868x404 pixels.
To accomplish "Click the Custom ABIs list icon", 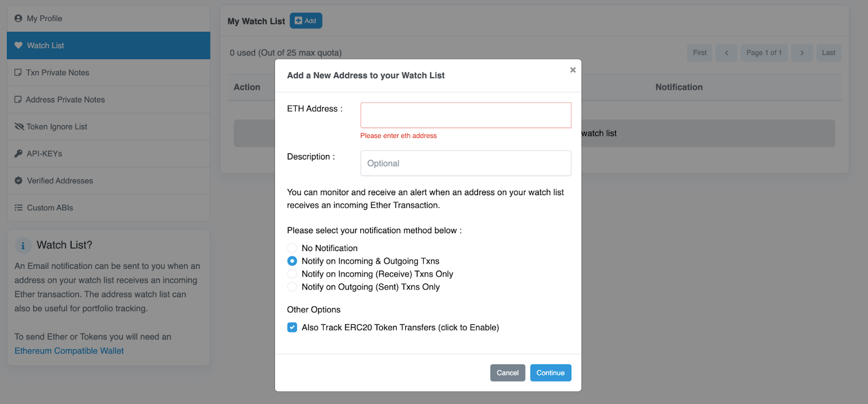I will point(18,208).
